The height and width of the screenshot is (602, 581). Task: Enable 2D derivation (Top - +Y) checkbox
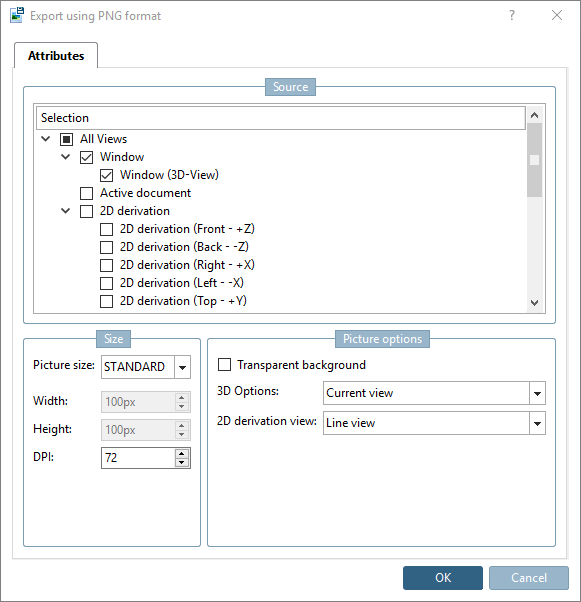(x=106, y=301)
